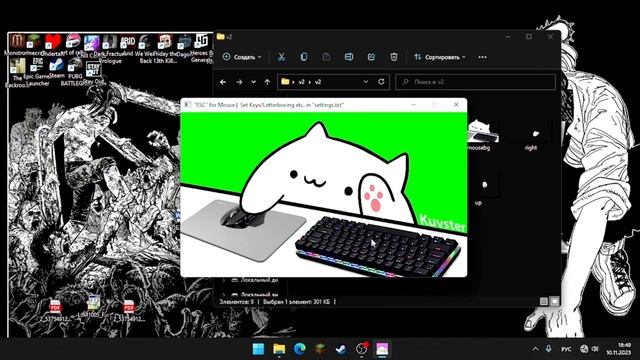Image resolution: width=640 pixels, height=360 pixels.
Task: Open the Epic Games Launcher shortcut
Action: [37, 71]
